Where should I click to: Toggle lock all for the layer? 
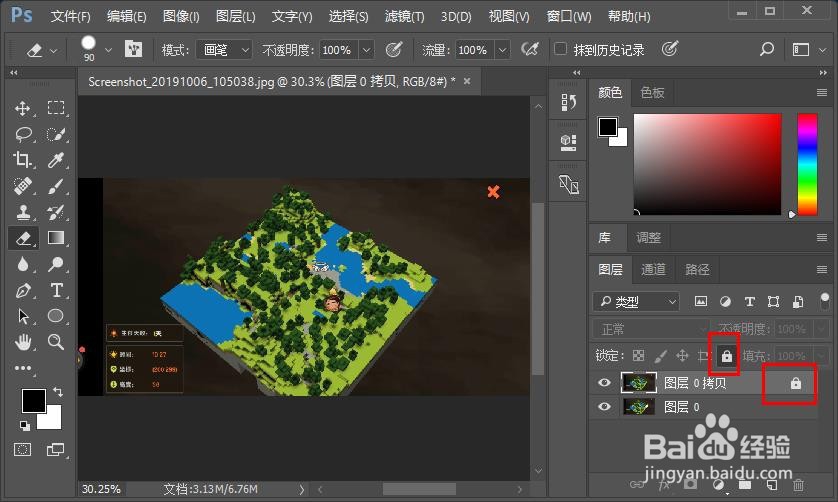click(726, 356)
